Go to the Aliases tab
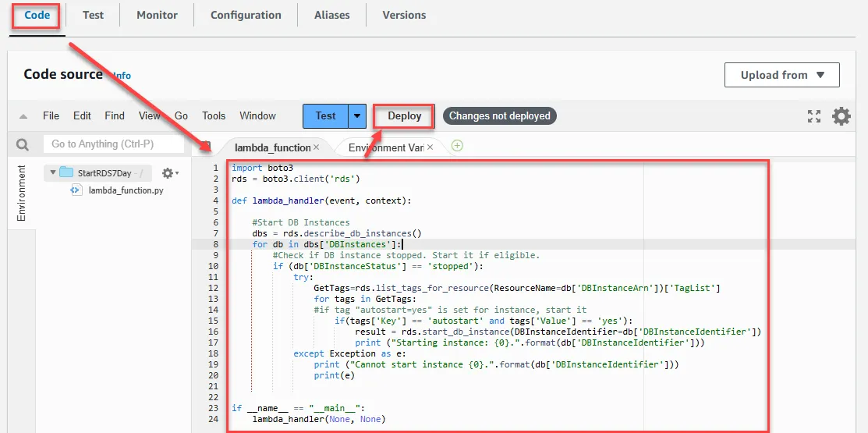868x433 pixels. [x=332, y=15]
